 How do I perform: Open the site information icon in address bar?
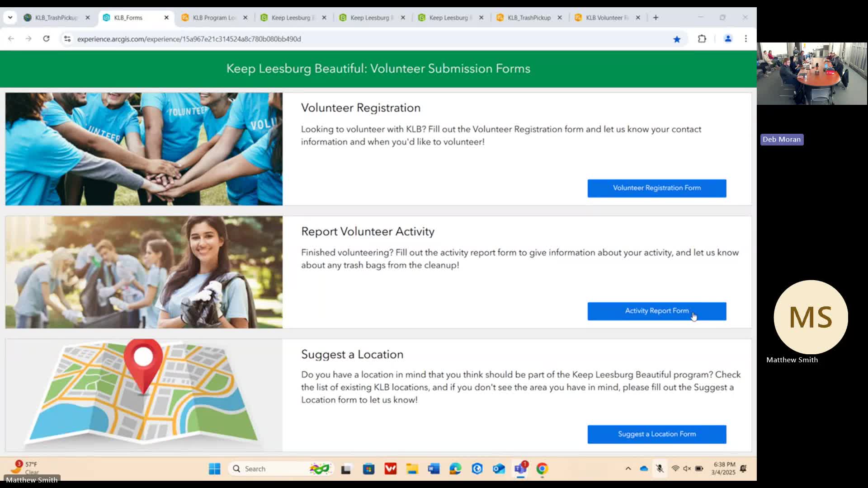[x=67, y=39]
